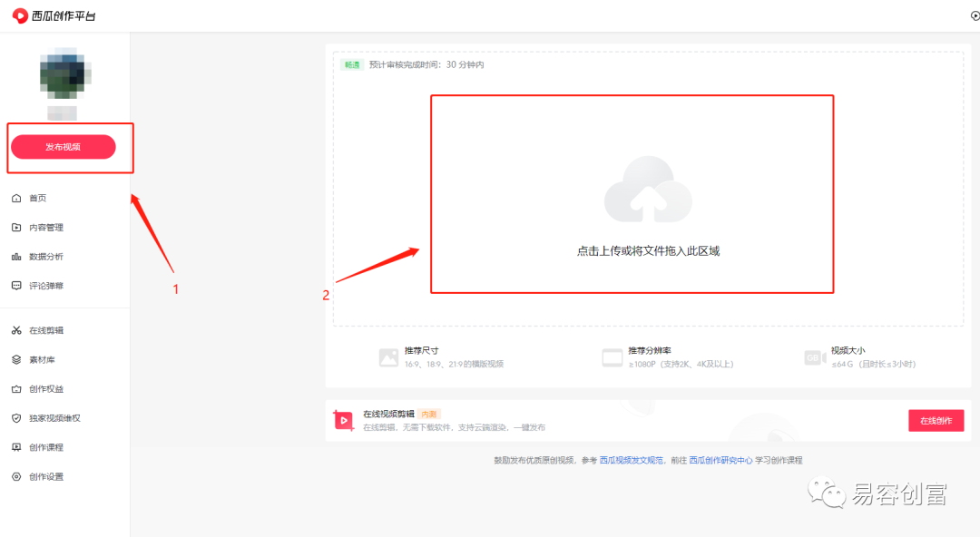This screenshot has height=537, width=980.
Task: Click the 在线创作 button
Action: 936,420
